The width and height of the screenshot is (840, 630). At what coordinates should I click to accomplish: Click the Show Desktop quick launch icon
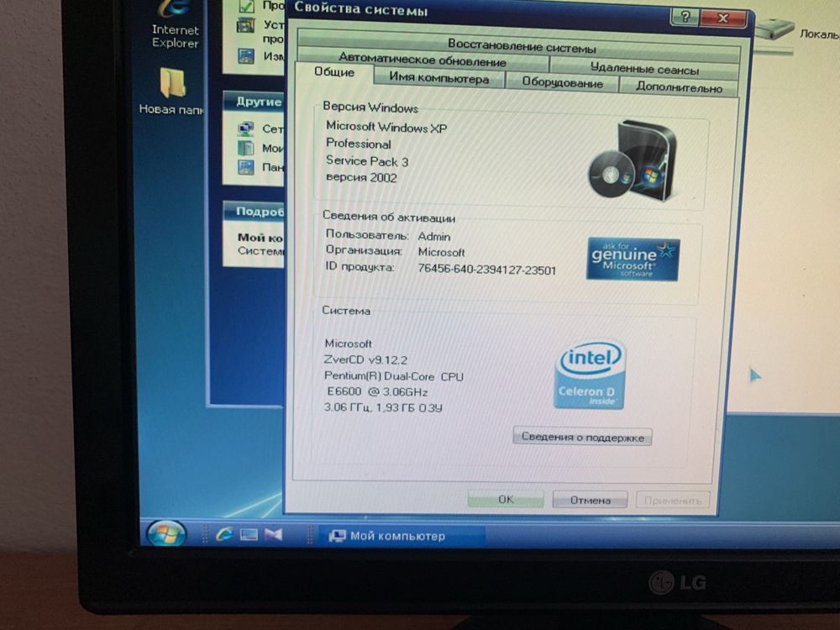tap(249, 534)
